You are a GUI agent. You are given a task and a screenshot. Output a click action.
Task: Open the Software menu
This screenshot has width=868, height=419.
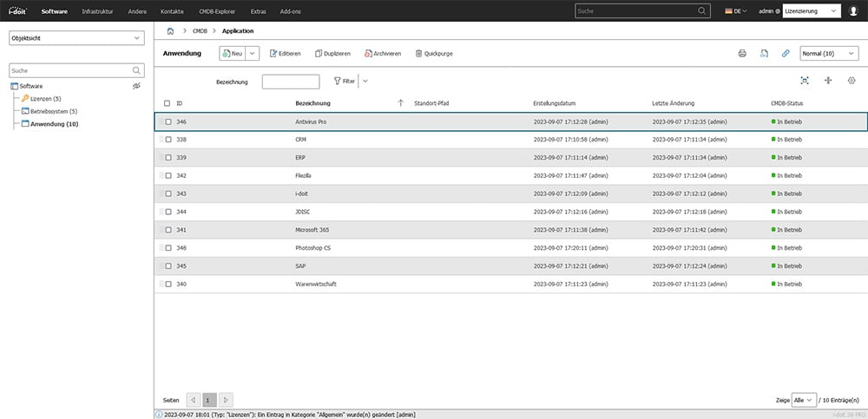54,11
